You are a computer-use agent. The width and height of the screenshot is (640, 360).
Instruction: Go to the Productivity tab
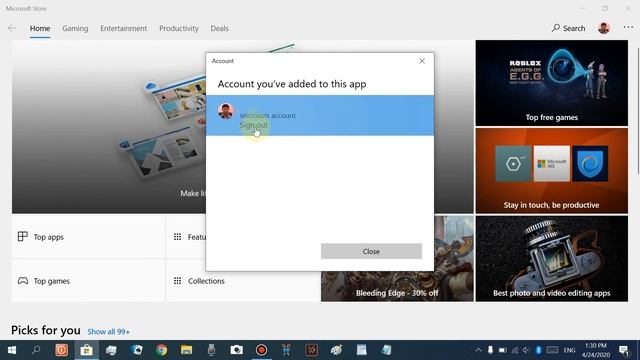(x=179, y=28)
